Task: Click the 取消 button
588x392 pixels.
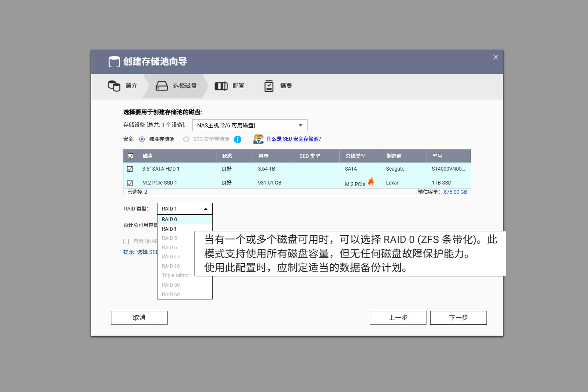Action: pyautogui.click(x=139, y=317)
